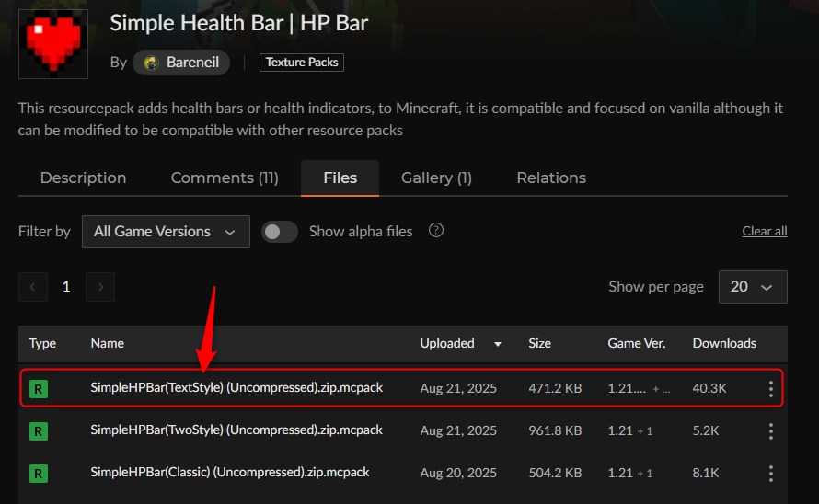Click release R icon for TwoStyle file
819x504 pixels.
coord(39,431)
